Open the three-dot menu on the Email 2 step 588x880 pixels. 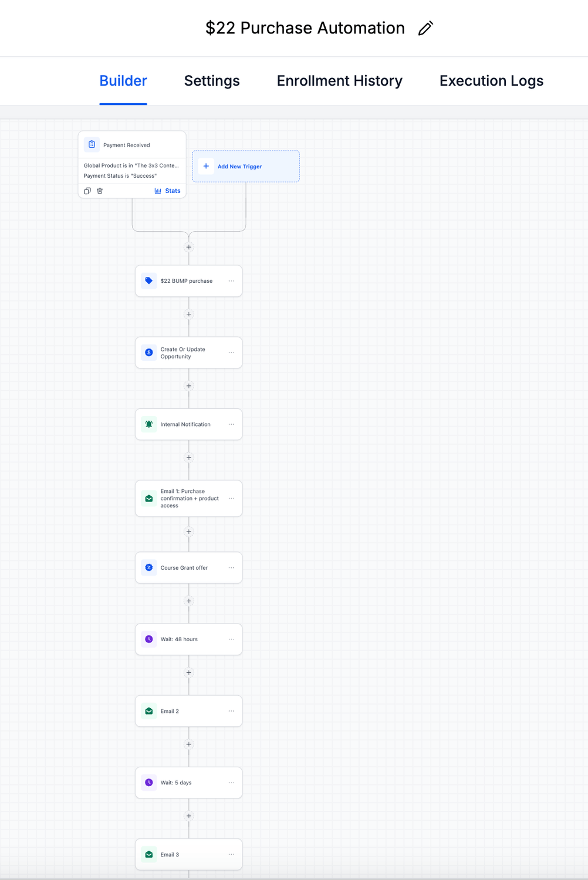(231, 711)
